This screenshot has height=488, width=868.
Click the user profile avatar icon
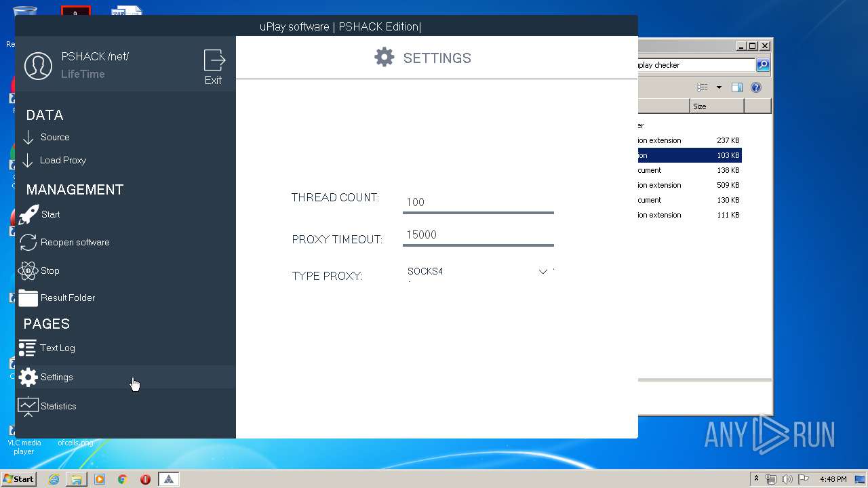point(38,66)
